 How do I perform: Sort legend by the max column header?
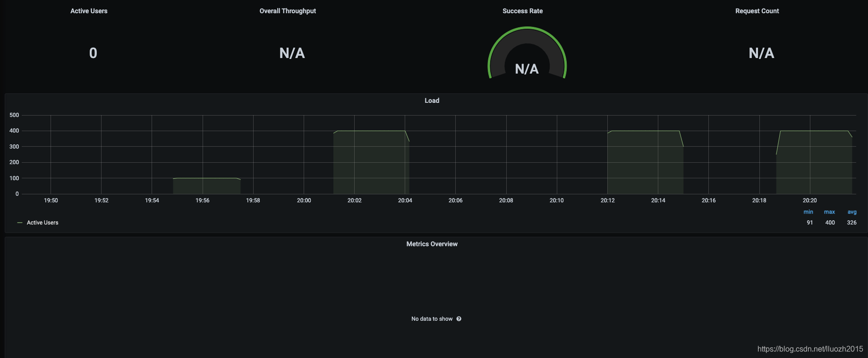click(829, 212)
